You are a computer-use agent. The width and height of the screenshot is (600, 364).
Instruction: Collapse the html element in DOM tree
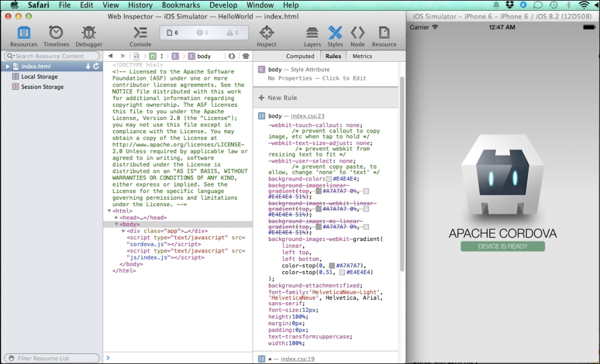pos(109,211)
